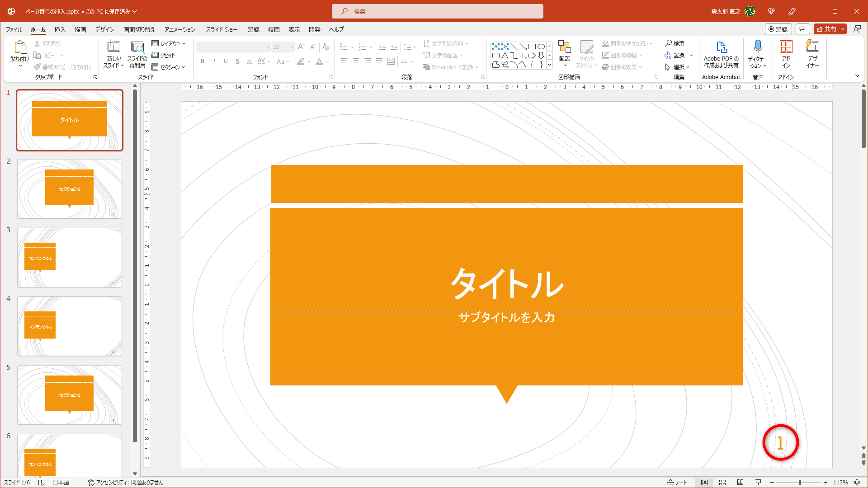Select the rectangle shape in shapes gallery
The image size is (868, 488).
(x=533, y=46)
